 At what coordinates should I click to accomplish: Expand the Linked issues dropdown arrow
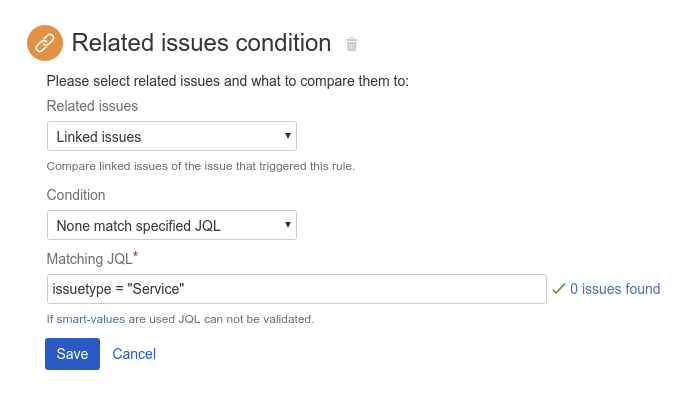(288, 136)
